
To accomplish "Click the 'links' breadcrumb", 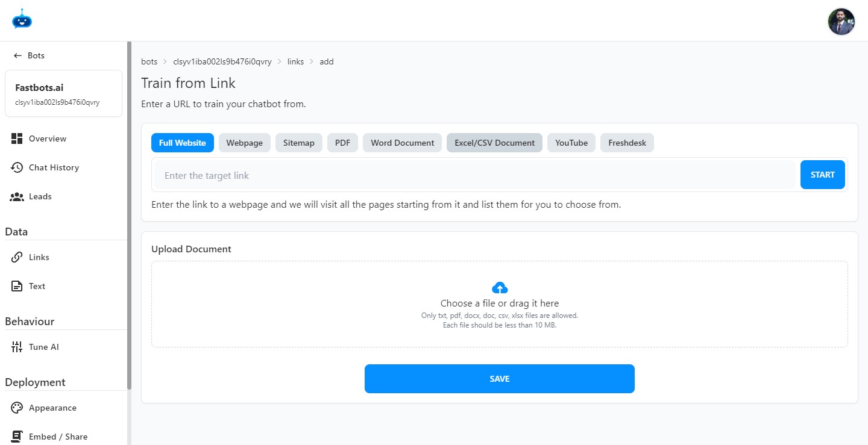I will pos(295,61).
